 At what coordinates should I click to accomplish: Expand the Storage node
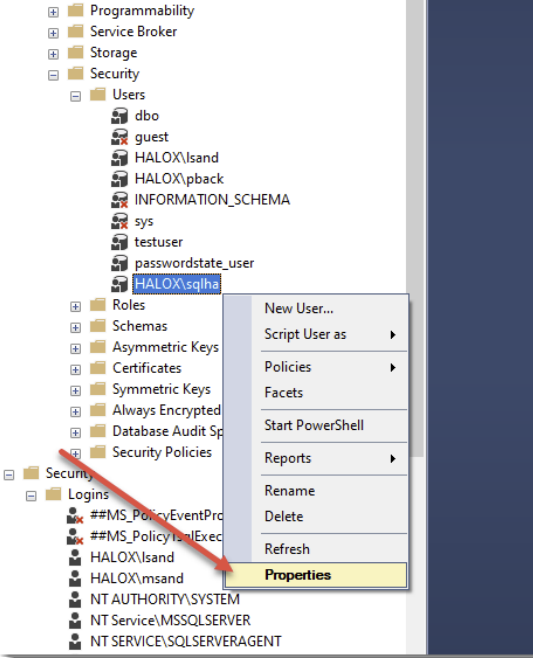53,54
